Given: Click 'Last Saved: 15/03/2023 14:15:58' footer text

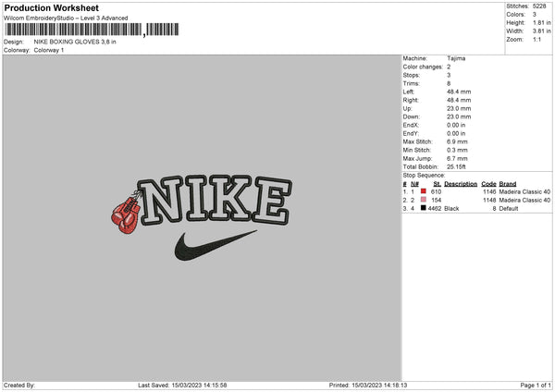Looking at the screenshot, I should point(182,385).
